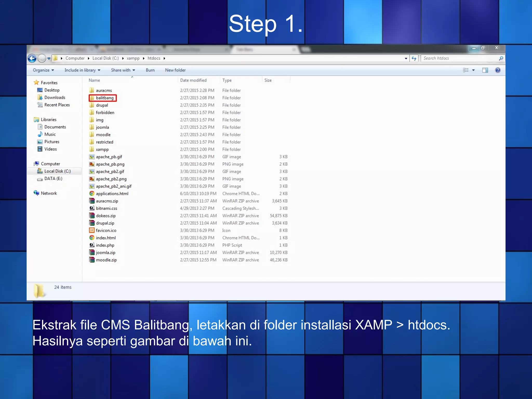This screenshot has width=532, height=399.
Task: Click the xampp breadcrumb segment
Action: (133, 58)
